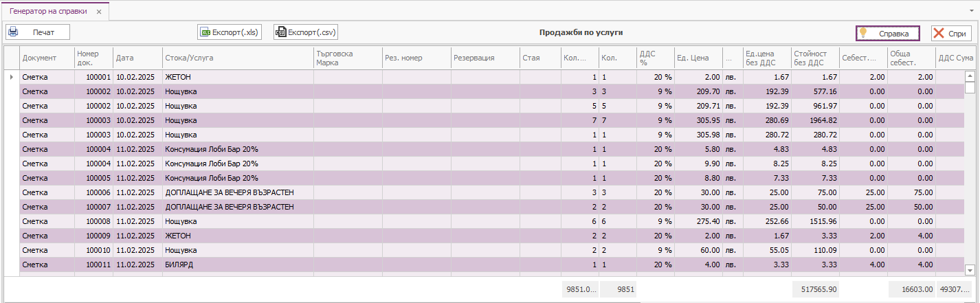980x303 pixels.
Task: Sort by the Документ column header
Action: click(47, 58)
